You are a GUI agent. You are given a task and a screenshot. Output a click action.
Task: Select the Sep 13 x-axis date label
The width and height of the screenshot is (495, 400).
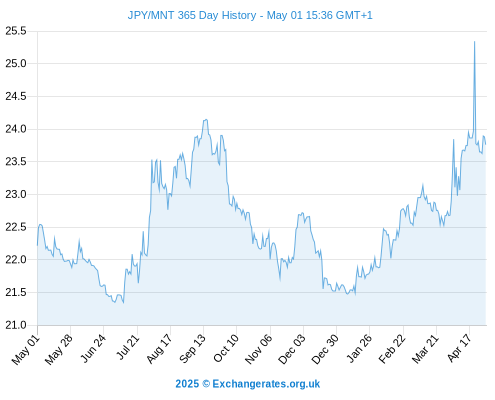pyautogui.click(x=192, y=349)
